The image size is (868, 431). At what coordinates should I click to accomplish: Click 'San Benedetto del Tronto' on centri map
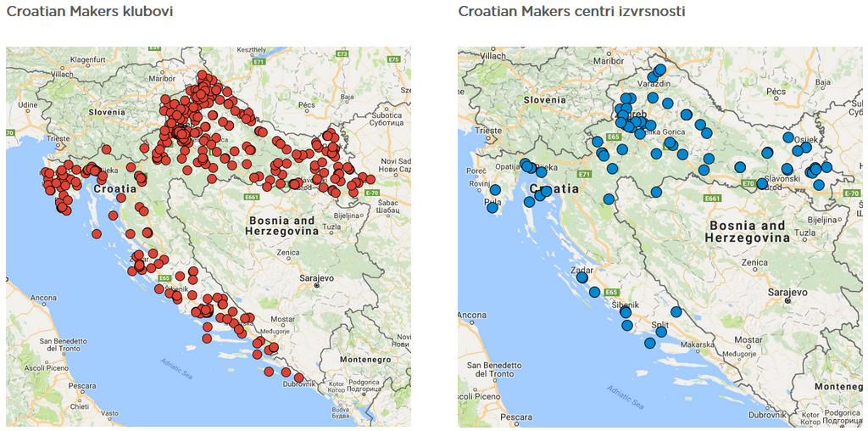[494, 370]
